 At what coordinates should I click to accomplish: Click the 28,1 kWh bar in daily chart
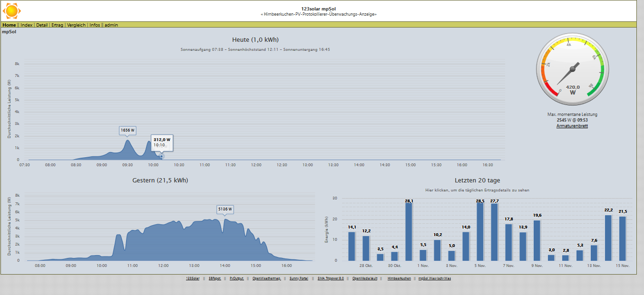click(x=409, y=232)
